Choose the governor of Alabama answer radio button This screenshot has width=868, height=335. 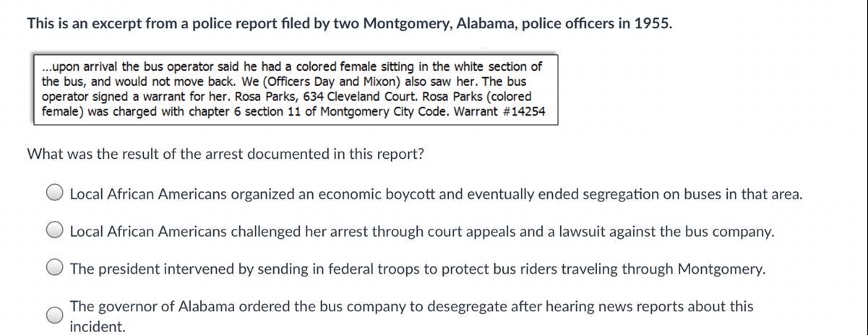click(x=55, y=316)
